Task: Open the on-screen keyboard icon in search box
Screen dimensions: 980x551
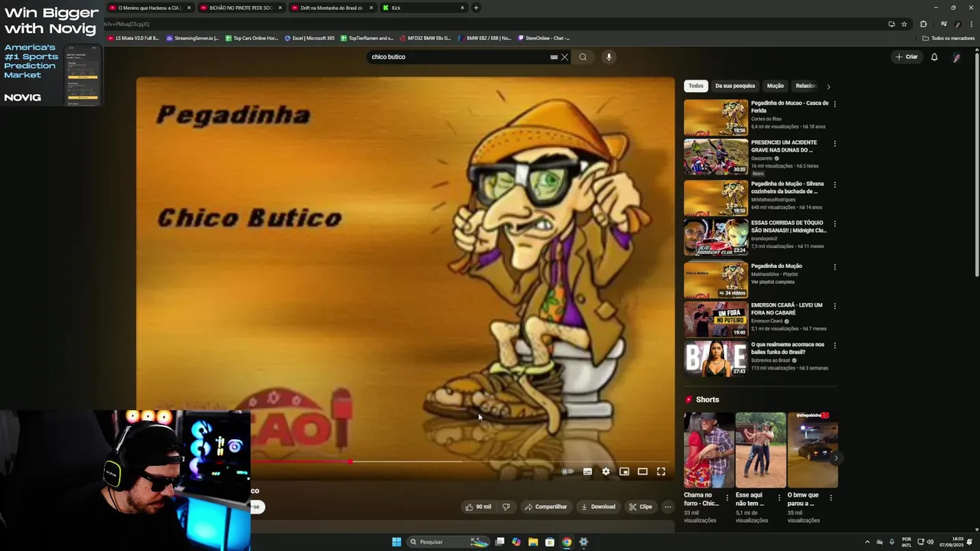Action: (554, 57)
